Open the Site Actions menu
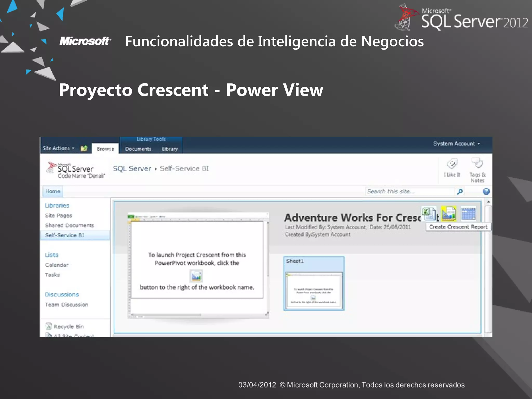532x399 pixels. 58,148
